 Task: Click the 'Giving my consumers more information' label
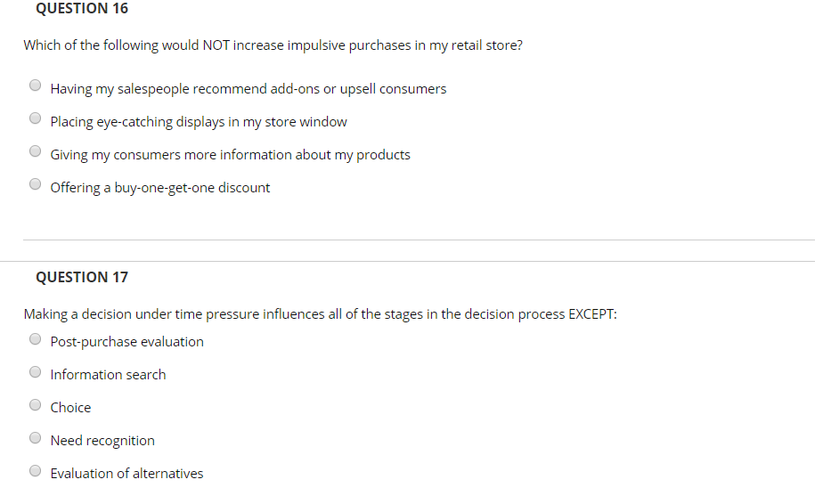coord(230,155)
